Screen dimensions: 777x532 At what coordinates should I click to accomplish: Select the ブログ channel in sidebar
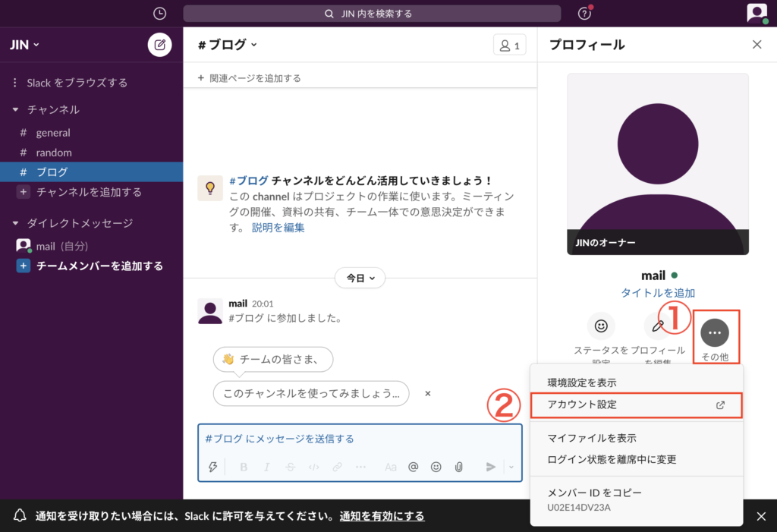click(91, 172)
